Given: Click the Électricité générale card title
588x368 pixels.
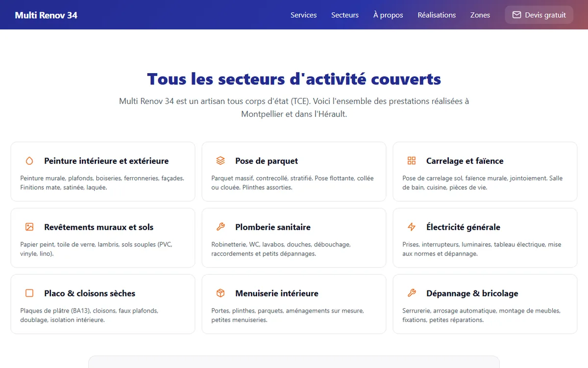Looking at the screenshot, I should 463,227.
